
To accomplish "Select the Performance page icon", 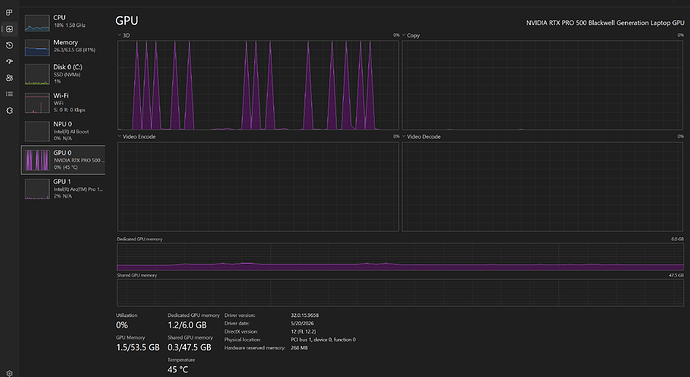I will point(9,29).
